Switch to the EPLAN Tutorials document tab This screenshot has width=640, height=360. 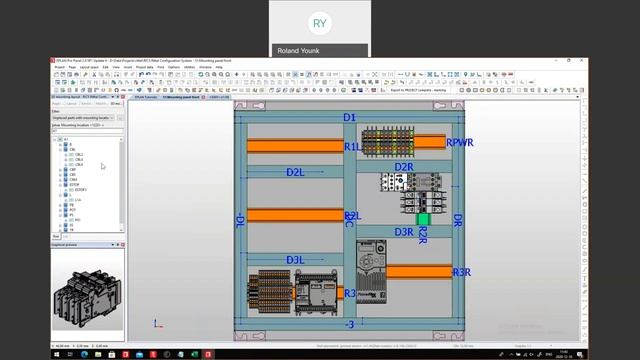tap(146, 97)
